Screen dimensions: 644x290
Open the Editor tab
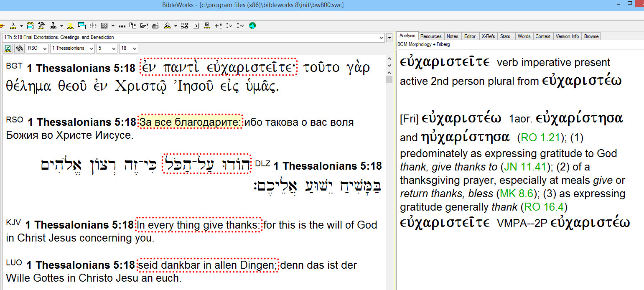coord(470,36)
